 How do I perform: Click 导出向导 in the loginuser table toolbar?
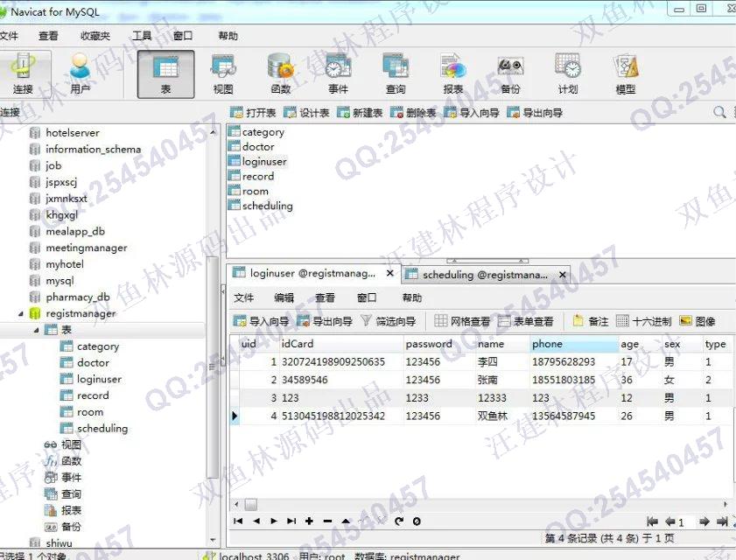[x=325, y=321]
